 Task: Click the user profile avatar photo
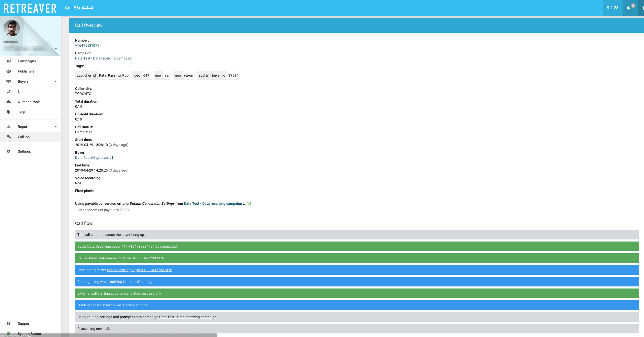pos(12,28)
